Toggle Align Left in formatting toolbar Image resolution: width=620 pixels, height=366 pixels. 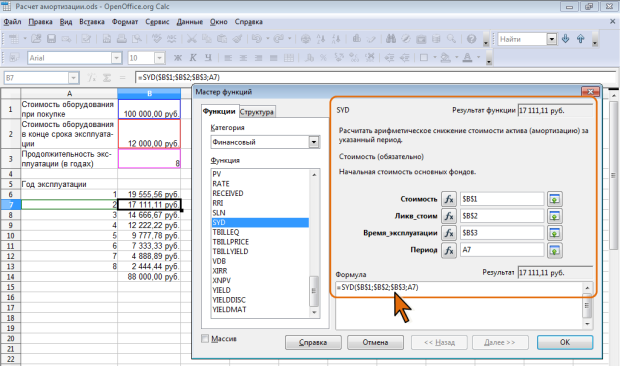pos(228,58)
